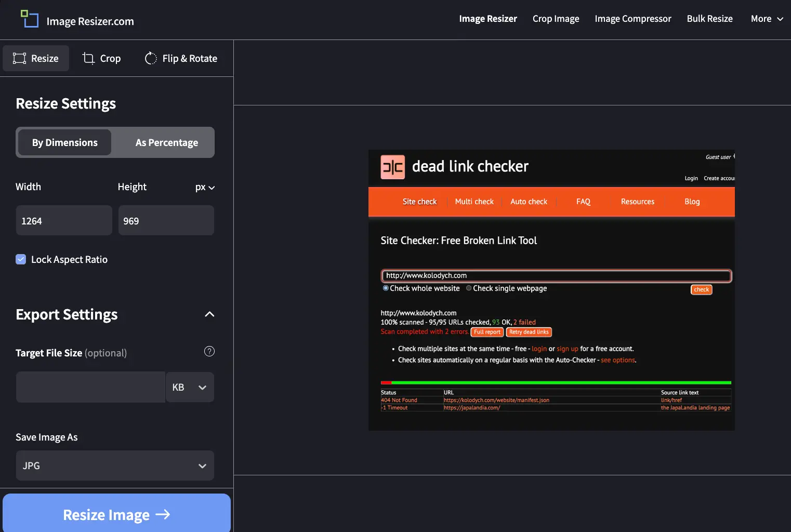Select the Crop tool icon
Image resolution: width=791 pixels, height=532 pixels.
tap(88, 58)
